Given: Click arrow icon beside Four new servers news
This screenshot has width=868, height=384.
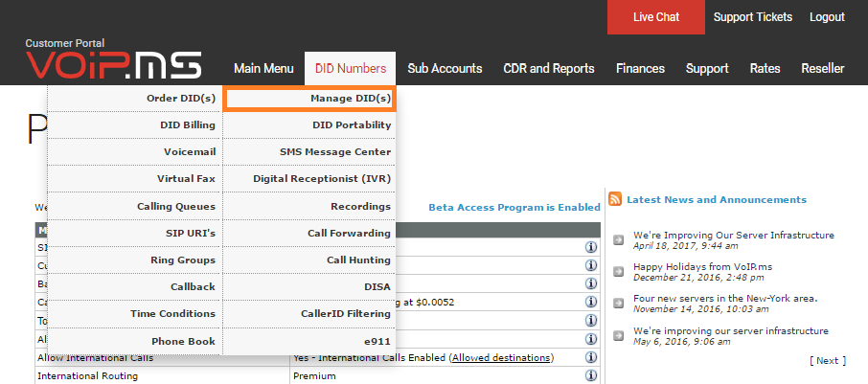Looking at the screenshot, I should 618,304.
